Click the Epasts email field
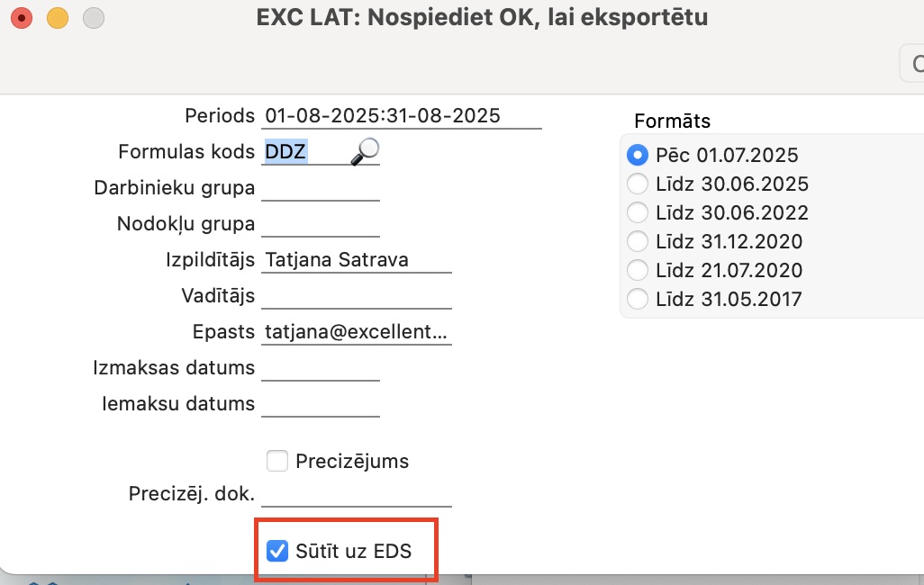The width and height of the screenshot is (924, 585). pos(356,332)
